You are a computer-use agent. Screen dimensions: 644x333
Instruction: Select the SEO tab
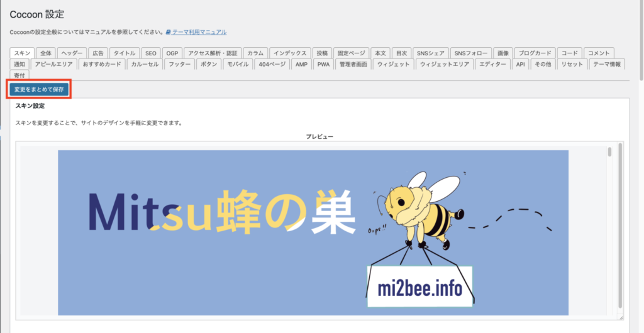150,53
